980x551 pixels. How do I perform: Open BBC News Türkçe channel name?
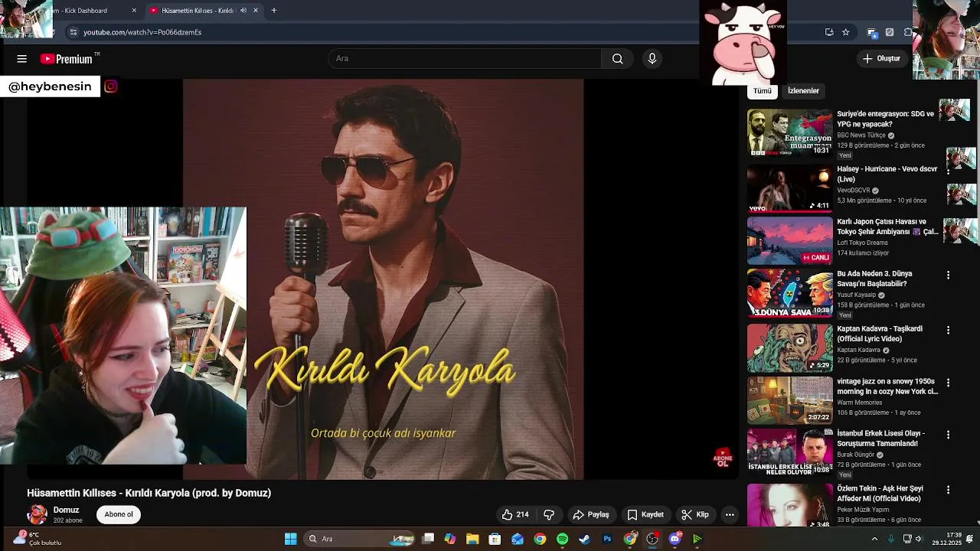(x=861, y=135)
